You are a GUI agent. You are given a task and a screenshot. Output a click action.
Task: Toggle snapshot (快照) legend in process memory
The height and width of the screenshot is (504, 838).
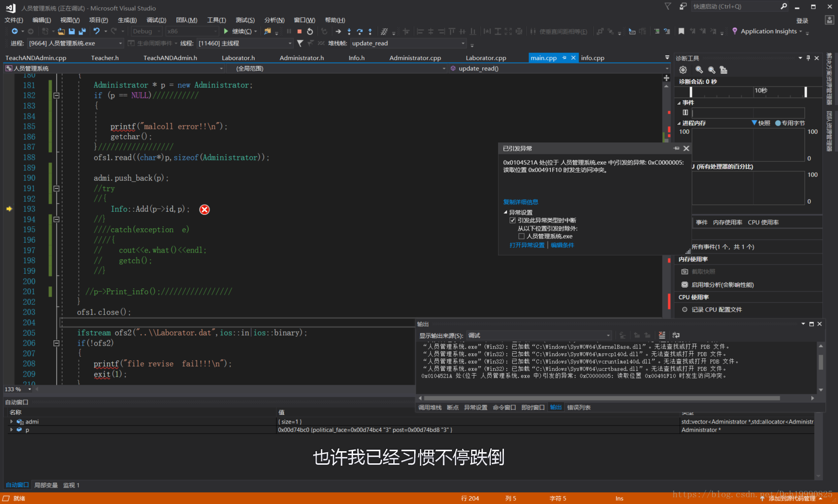tap(760, 123)
